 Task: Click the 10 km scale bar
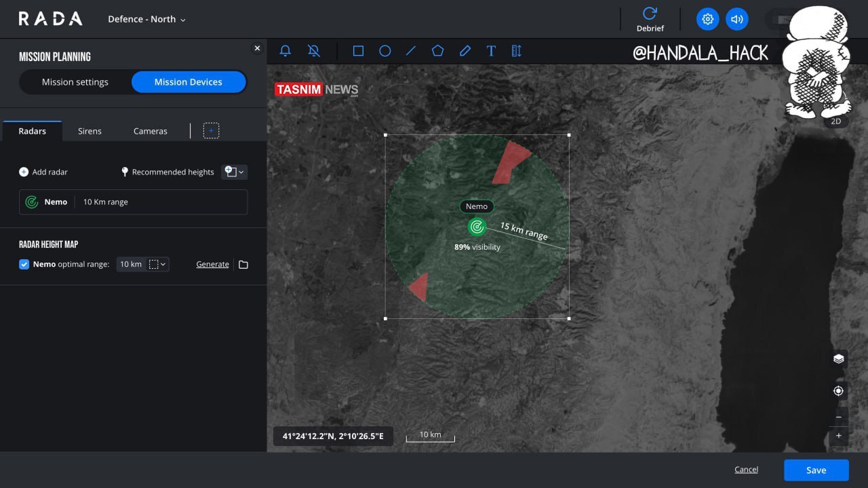[430, 436]
